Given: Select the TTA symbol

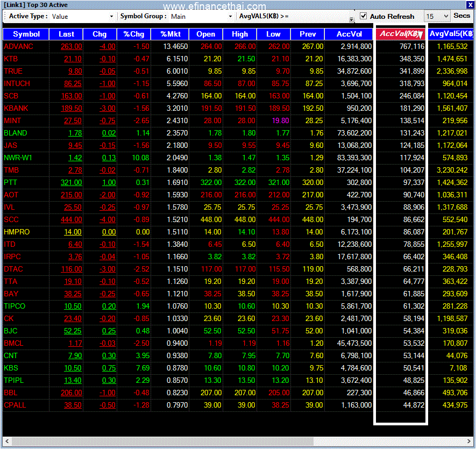Looking at the screenshot, I should 11,281.
